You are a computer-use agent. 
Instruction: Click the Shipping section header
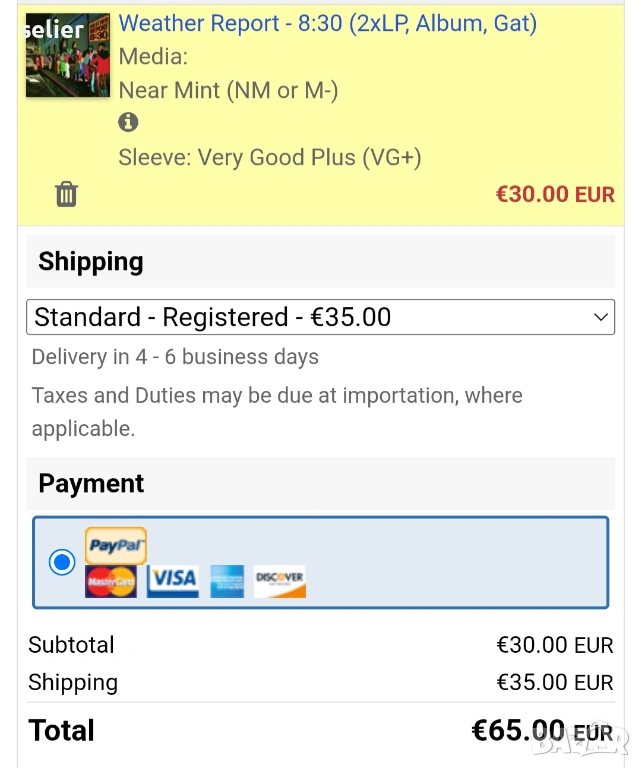click(x=91, y=262)
